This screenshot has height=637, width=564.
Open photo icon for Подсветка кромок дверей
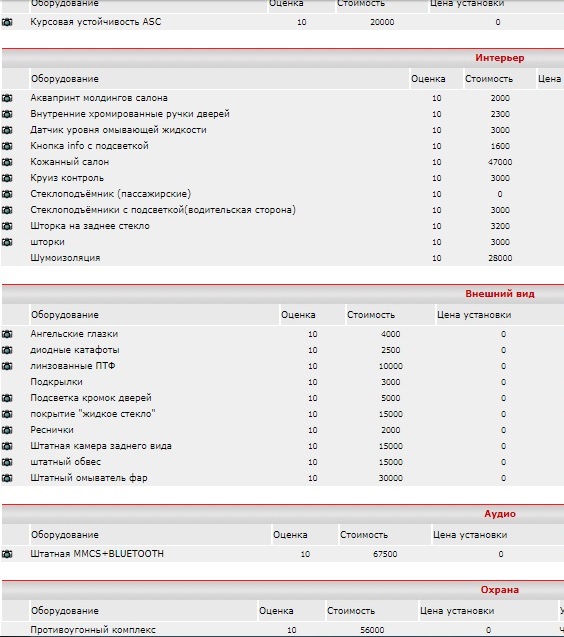pos(7,398)
